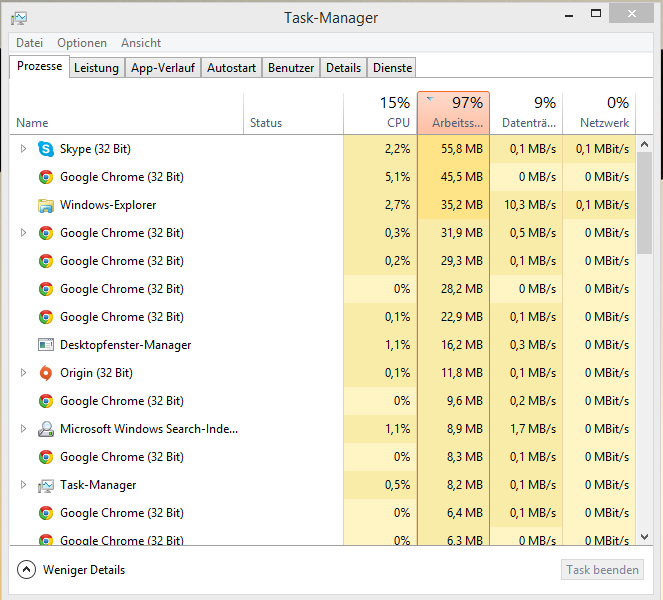Switch to the Autostart tab
This screenshot has width=663, height=600.
point(231,68)
